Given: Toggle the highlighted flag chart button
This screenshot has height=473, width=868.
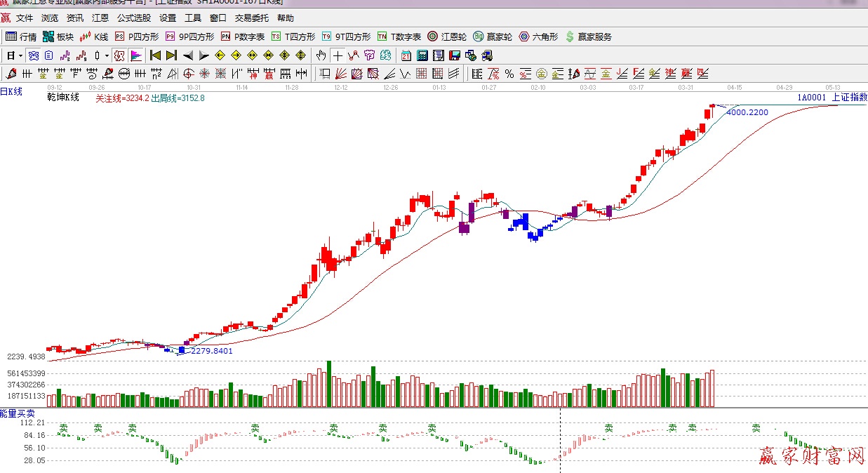Looking at the screenshot, I should pyautogui.click(x=135, y=55).
